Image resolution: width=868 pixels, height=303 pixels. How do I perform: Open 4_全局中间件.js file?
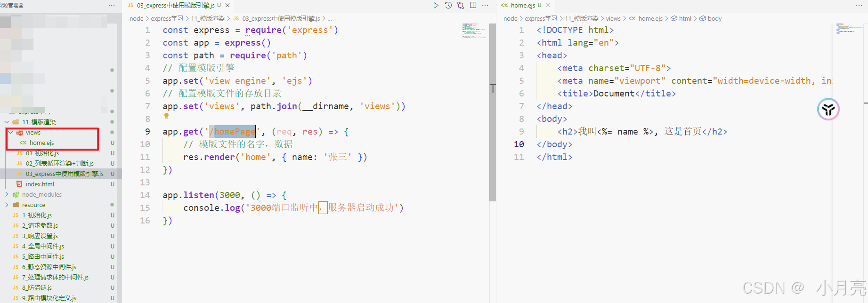point(43,246)
